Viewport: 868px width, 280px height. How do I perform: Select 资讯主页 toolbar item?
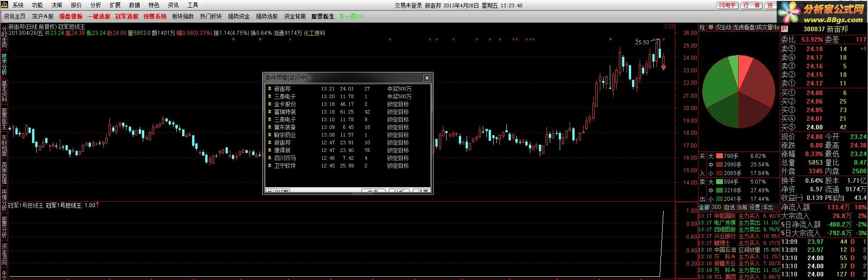pos(15,16)
